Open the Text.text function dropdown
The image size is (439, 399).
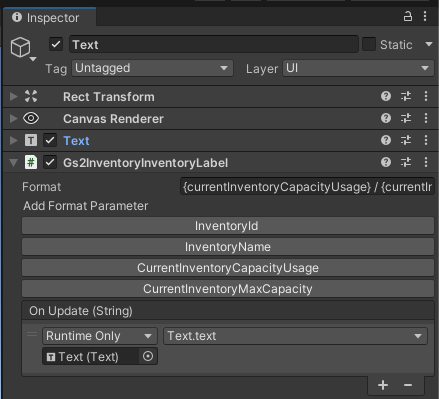click(295, 336)
